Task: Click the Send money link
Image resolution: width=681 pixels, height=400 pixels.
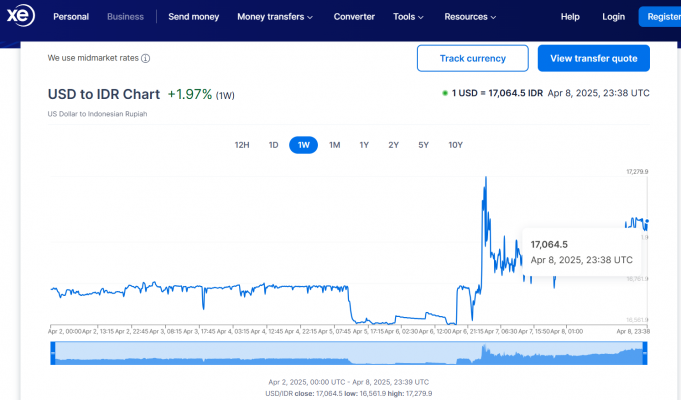Action: tap(192, 17)
